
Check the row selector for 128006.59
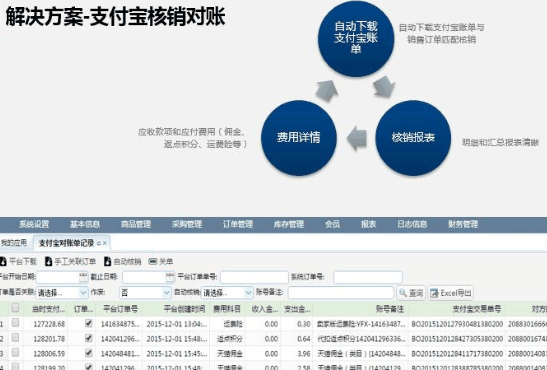(x=15, y=353)
